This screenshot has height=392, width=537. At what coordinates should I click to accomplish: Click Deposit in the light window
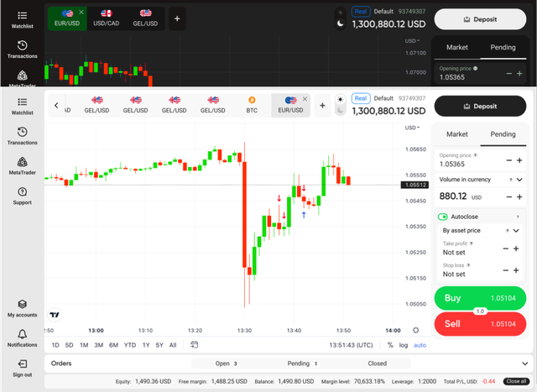[x=480, y=107]
